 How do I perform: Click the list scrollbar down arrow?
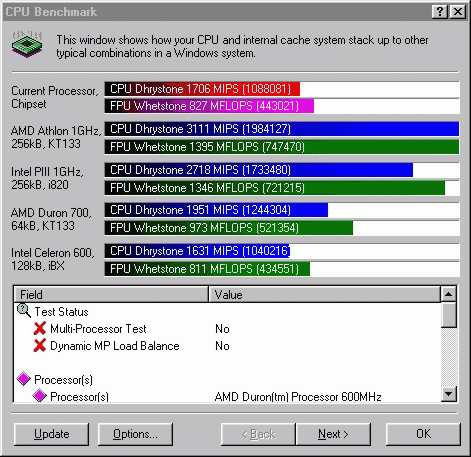pos(449,394)
